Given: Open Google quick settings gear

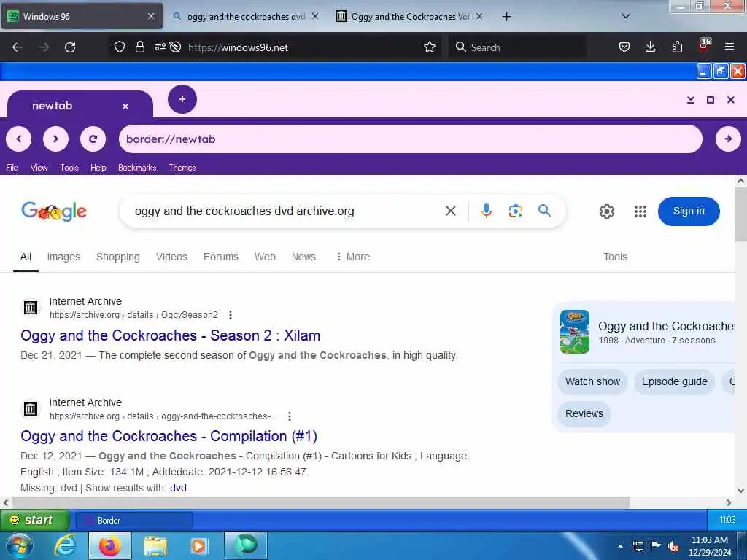Looking at the screenshot, I should (x=606, y=211).
